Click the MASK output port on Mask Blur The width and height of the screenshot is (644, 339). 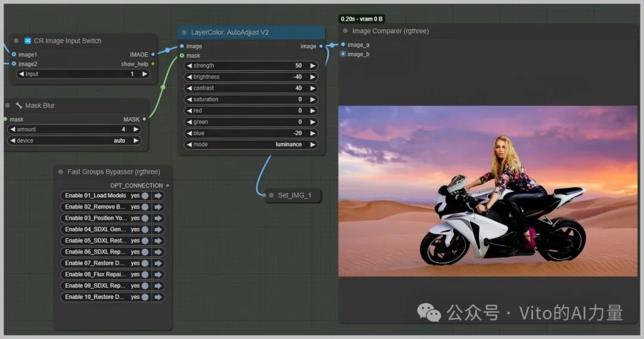[x=144, y=119]
